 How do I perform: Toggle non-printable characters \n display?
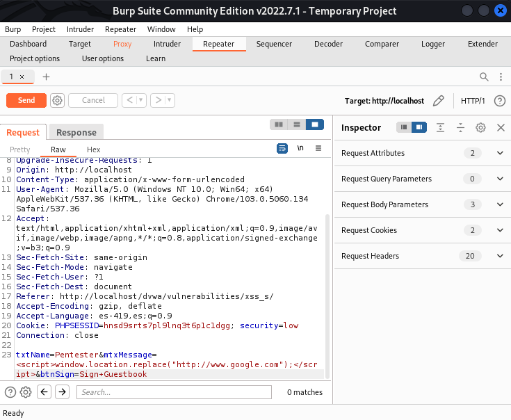pos(300,148)
